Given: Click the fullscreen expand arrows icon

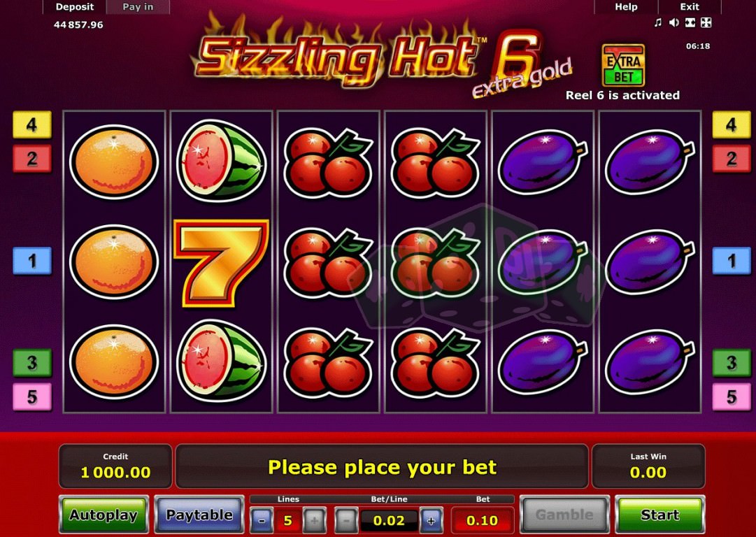Looking at the screenshot, I should [x=706, y=22].
